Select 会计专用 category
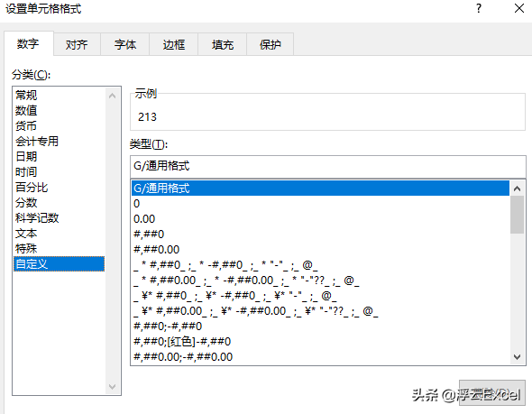This screenshot has width=532, height=414. [59, 142]
